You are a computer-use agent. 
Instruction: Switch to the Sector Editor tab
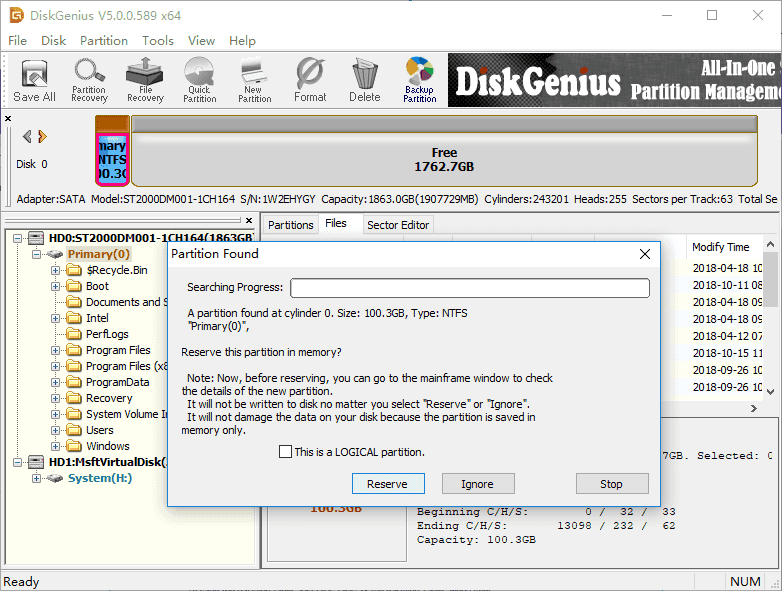tap(398, 225)
